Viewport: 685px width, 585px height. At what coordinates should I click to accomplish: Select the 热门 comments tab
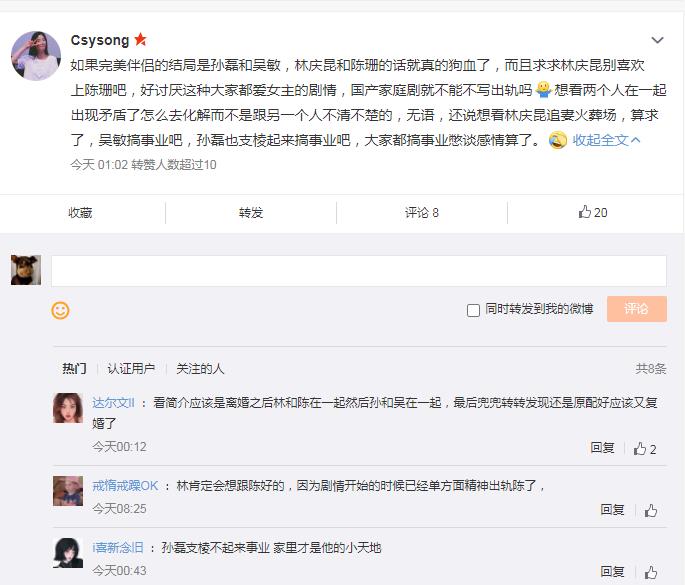[x=74, y=369]
